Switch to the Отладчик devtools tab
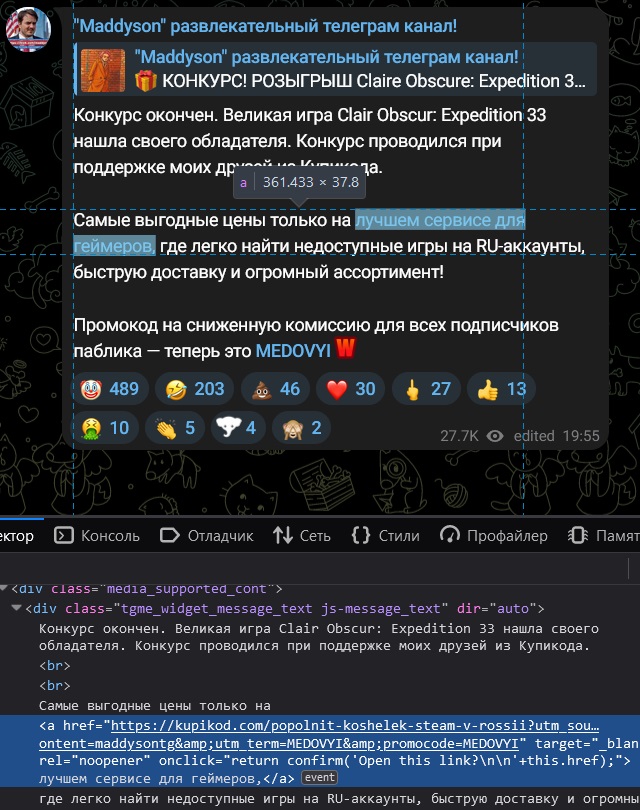640x810 pixels. point(207,536)
